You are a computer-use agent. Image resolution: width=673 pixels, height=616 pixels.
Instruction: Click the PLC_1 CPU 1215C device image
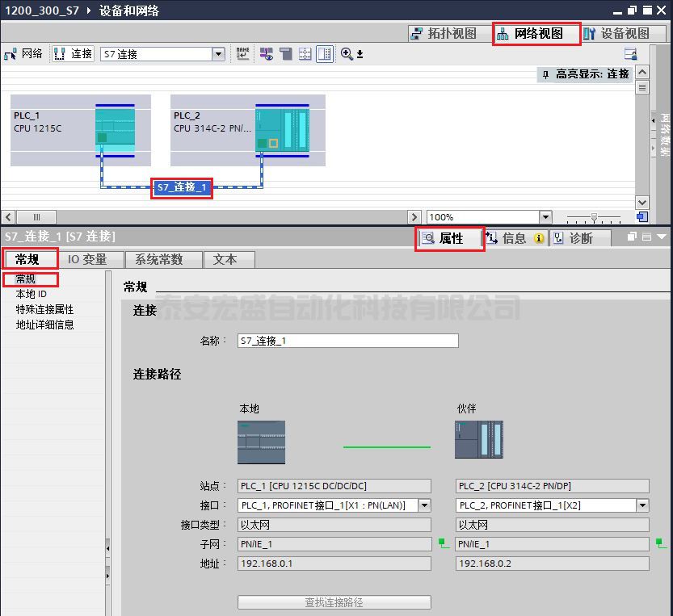(115, 129)
